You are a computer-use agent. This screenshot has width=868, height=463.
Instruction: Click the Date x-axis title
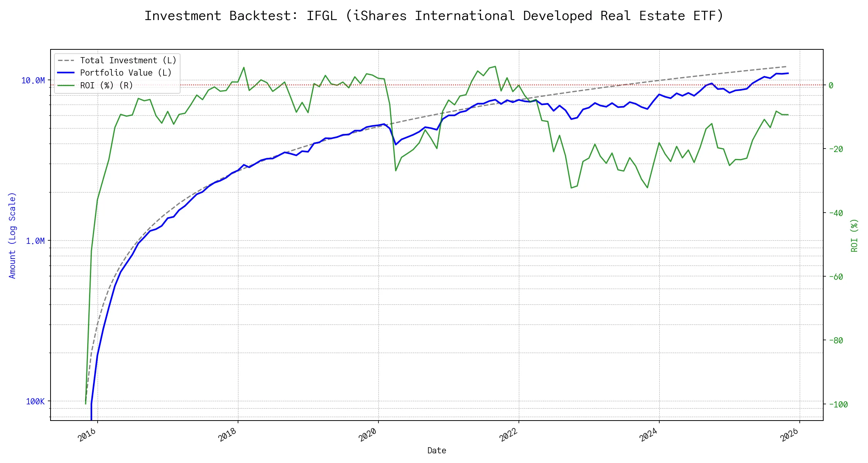[x=437, y=450]
